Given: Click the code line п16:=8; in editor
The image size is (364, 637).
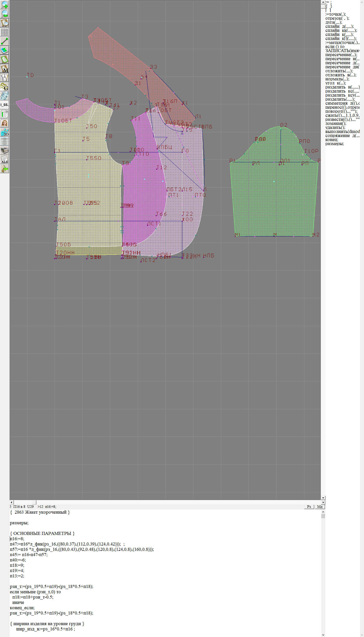Looking at the screenshot, I should (17, 539).
